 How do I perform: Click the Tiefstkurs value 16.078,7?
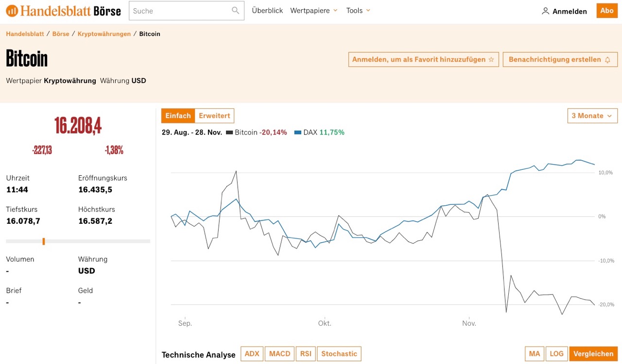(x=23, y=221)
